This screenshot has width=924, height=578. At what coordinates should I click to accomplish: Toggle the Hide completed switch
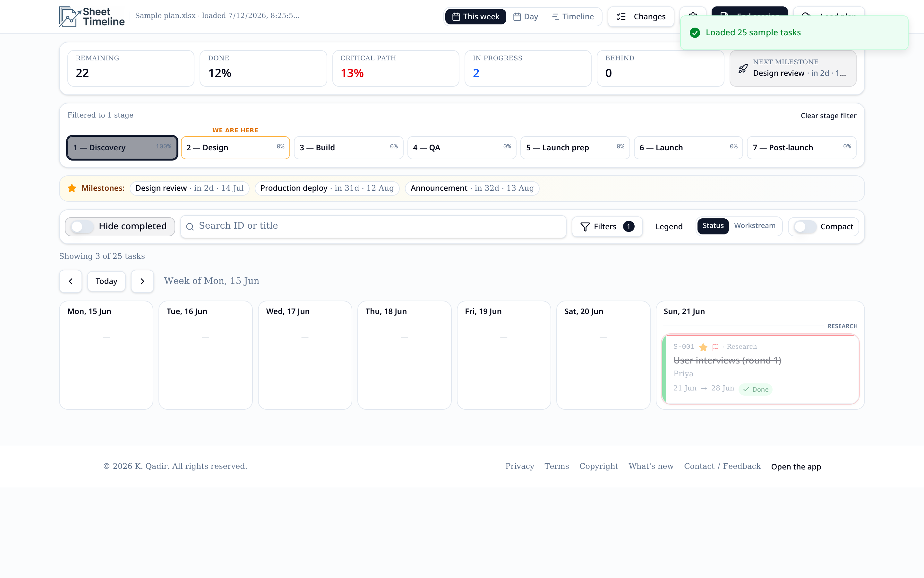coord(82,227)
